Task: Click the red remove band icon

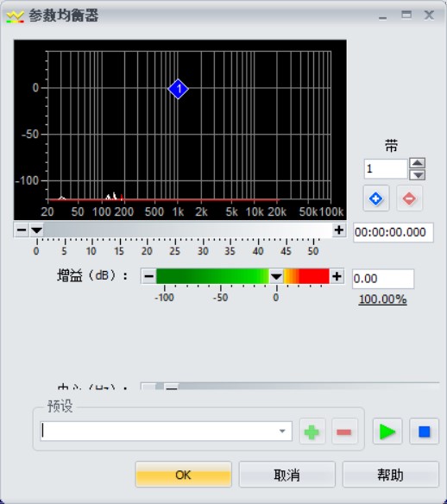Action: pos(409,198)
